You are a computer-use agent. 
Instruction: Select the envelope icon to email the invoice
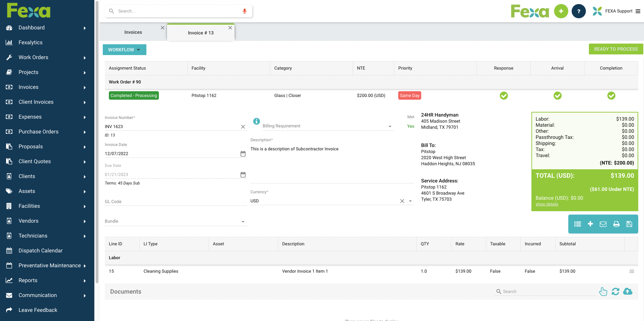[x=603, y=224]
